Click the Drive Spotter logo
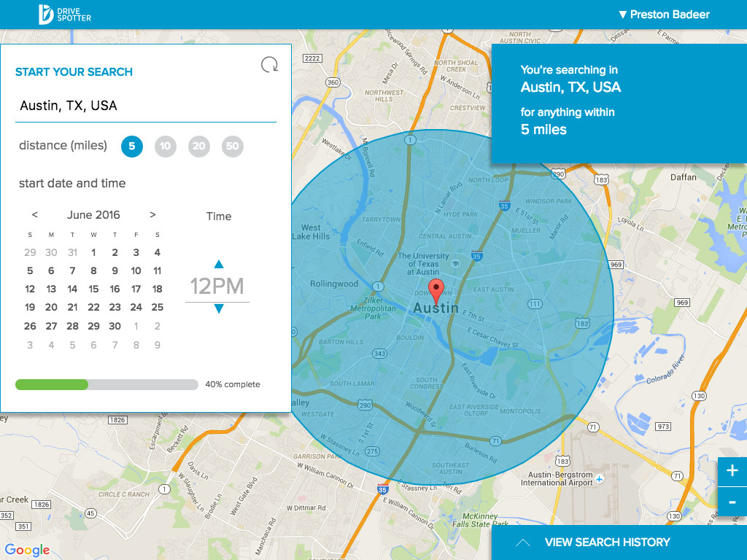 (65, 15)
